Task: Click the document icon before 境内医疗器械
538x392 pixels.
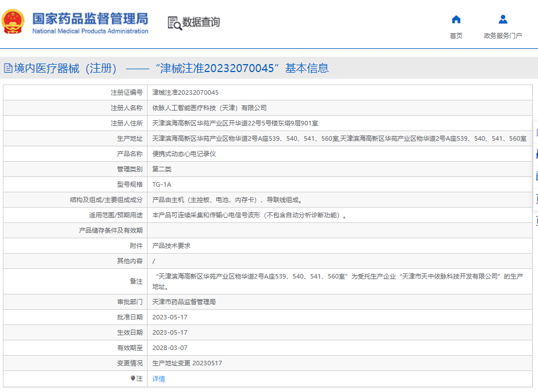Action: click(9, 68)
